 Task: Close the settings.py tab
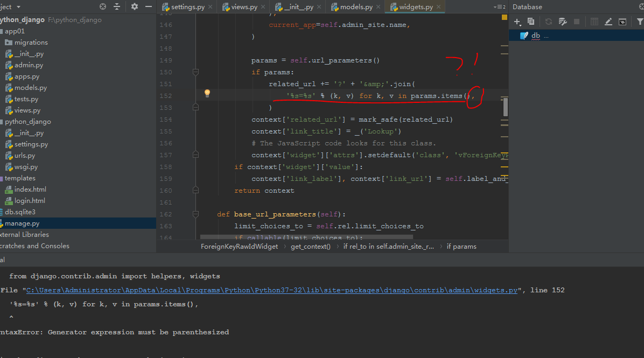tap(211, 7)
